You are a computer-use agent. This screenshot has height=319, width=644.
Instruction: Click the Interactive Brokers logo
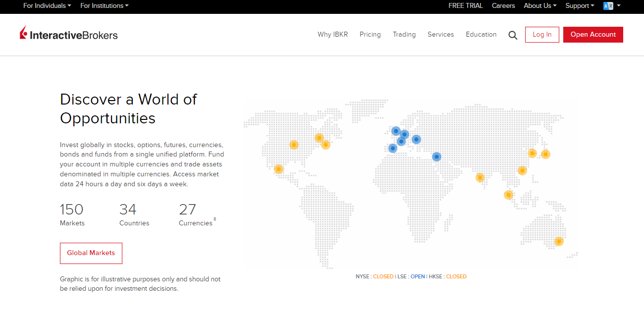[x=69, y=34]
